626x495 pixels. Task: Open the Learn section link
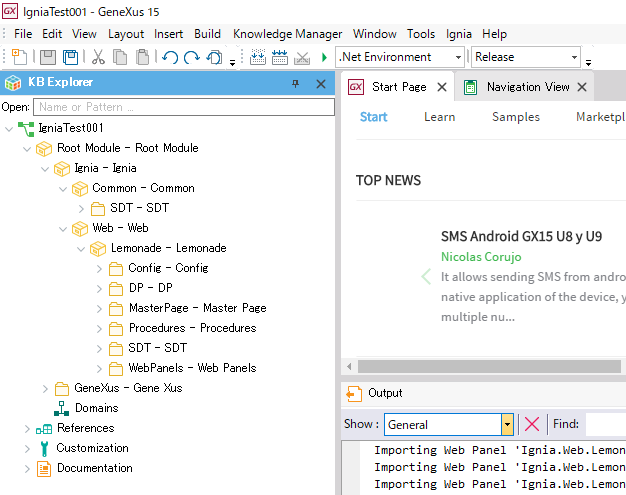coord(439,117)
